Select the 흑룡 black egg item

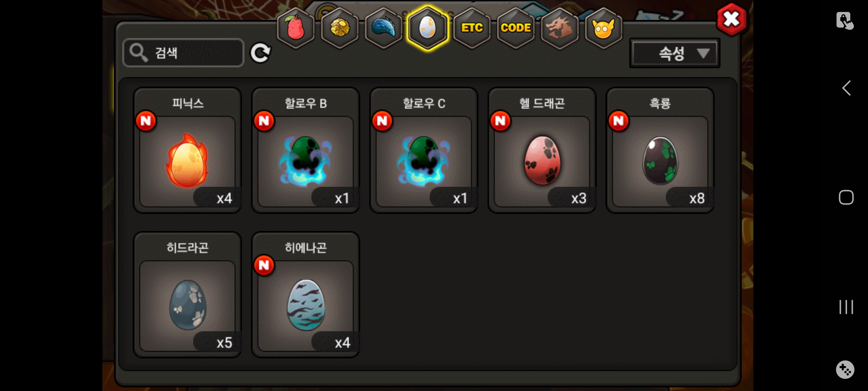tap(660, 151)
